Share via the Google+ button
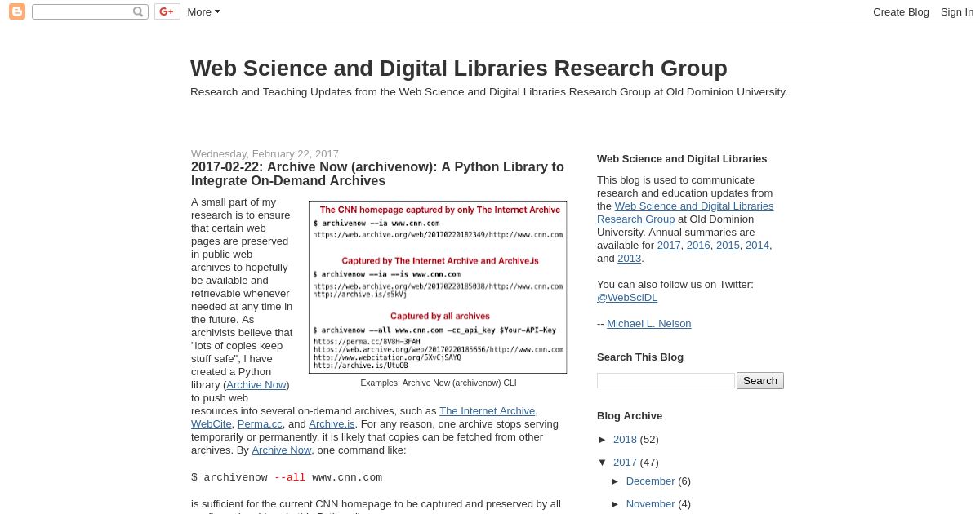This screenshot has width=980, height=514. (x=167, y=11)
